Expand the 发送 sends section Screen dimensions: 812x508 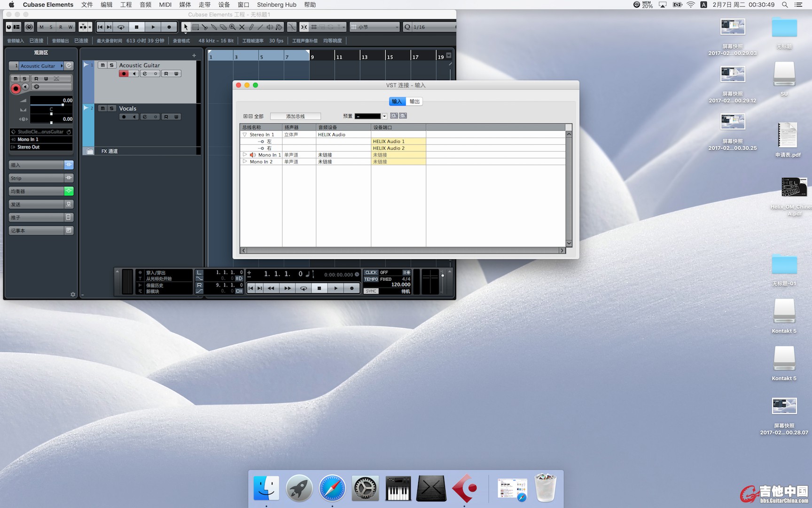tap(36, 205)
